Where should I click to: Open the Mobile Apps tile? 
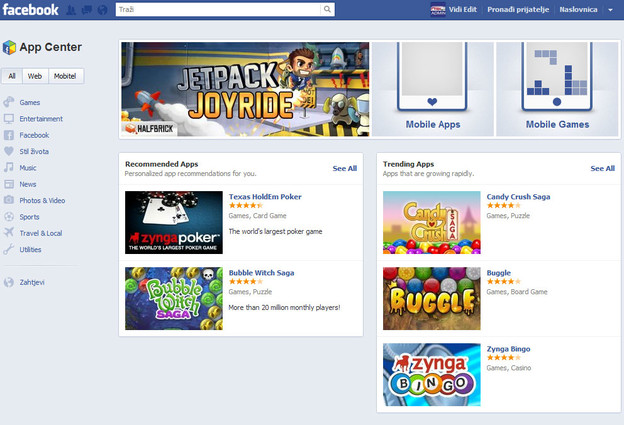click(433, 89)
